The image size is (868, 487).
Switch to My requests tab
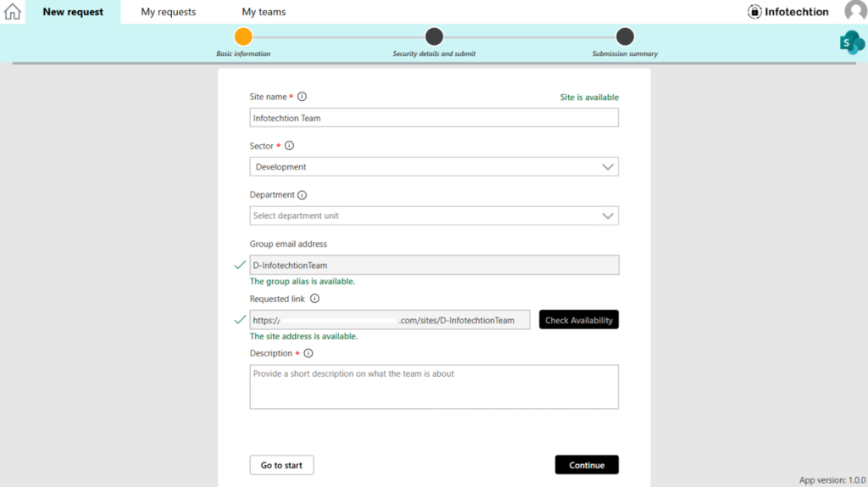tap(169, 12)
